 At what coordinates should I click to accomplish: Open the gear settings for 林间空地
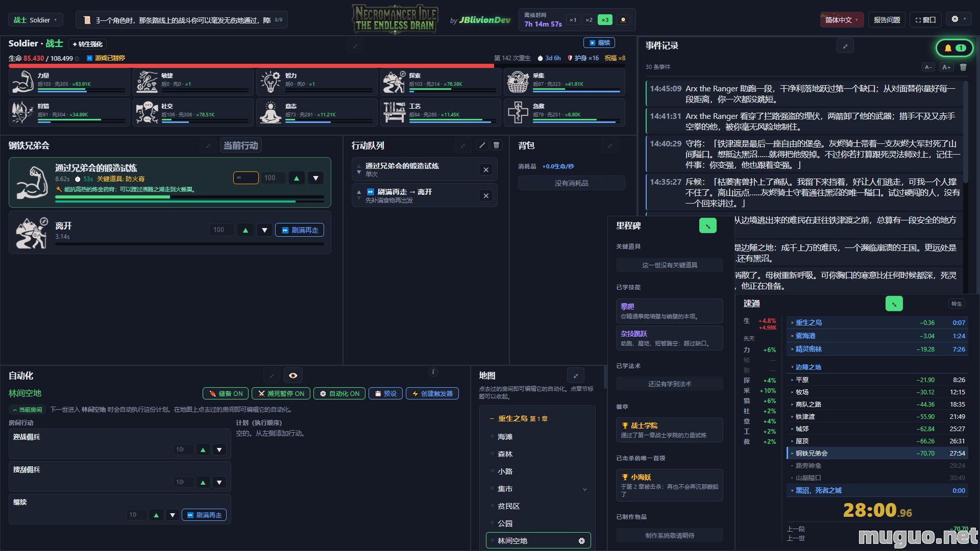[x=581, y=541]
